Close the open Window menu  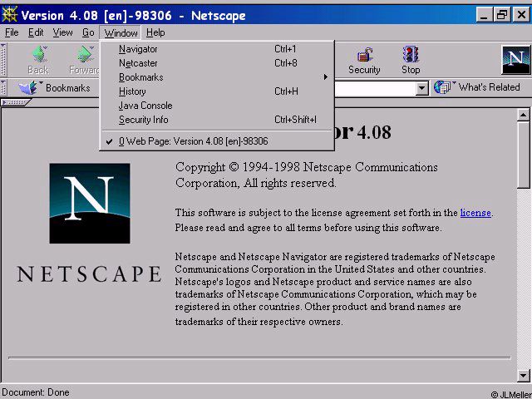pyautogui.click(x=121, y=33)
